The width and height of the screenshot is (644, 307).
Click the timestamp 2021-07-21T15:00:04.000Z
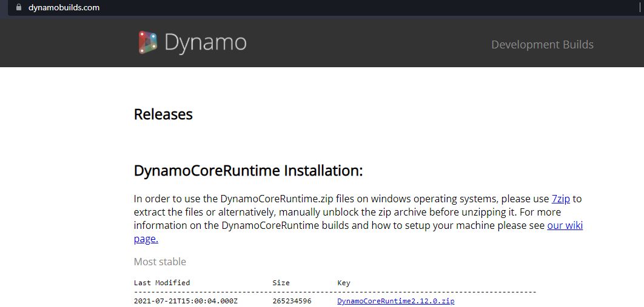186,302
